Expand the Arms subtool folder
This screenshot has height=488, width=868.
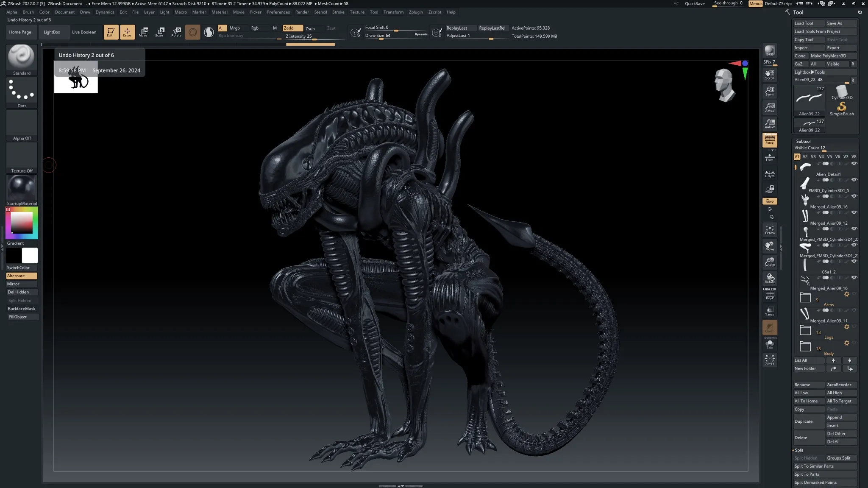(805, 297)
